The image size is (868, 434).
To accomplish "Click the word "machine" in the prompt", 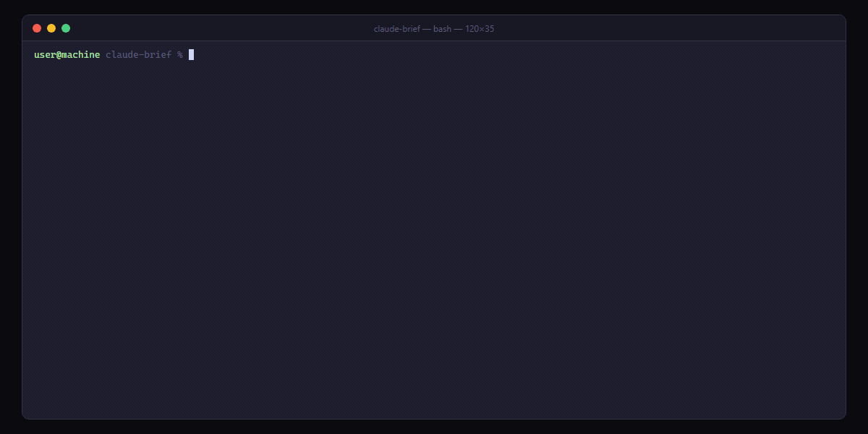I will pos(81,55).
